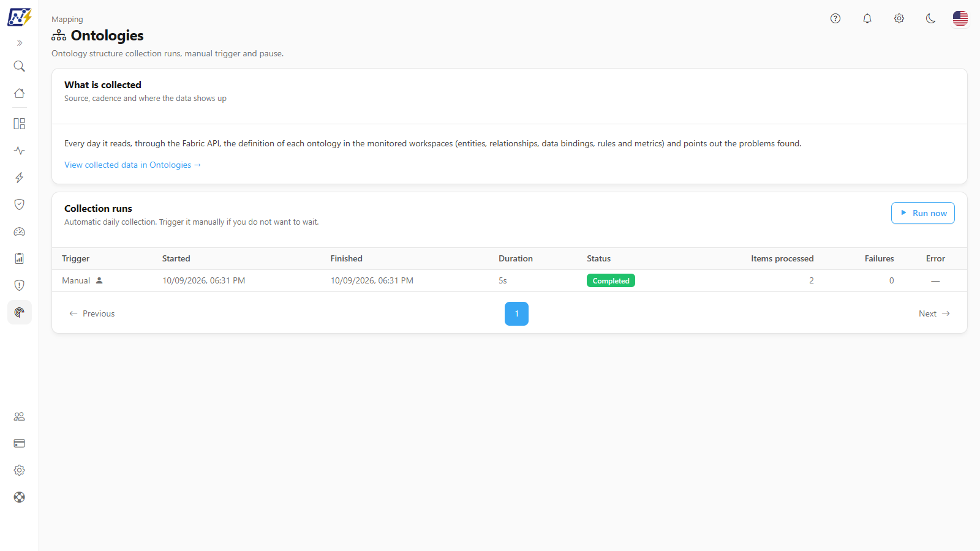Go to the Next page of runs
The width and height of the screenshot is (980, 551).
pos(934,313)
